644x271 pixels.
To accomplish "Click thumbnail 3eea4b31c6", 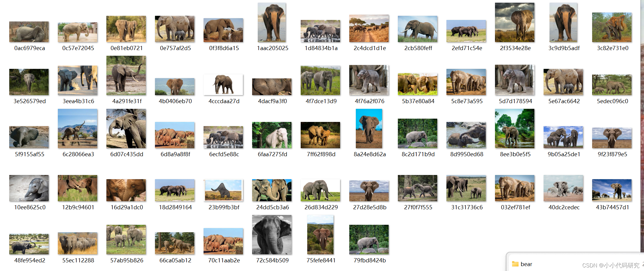I will coord(77,80).
